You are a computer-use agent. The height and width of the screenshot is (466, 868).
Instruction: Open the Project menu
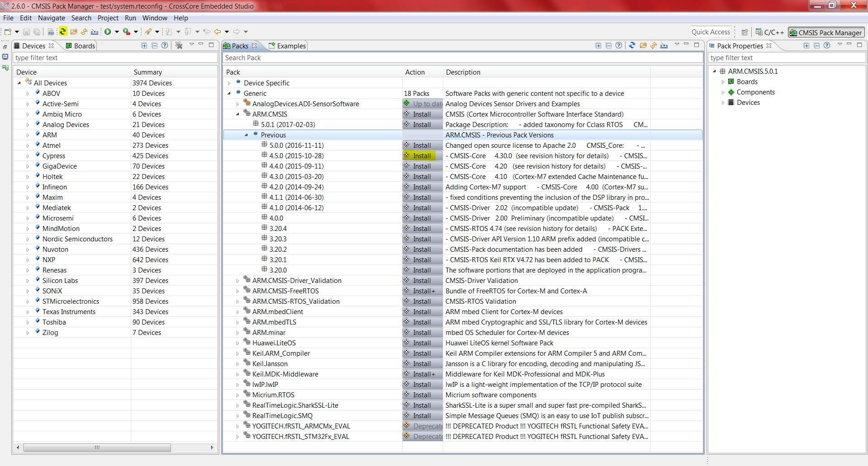(108, 18)
